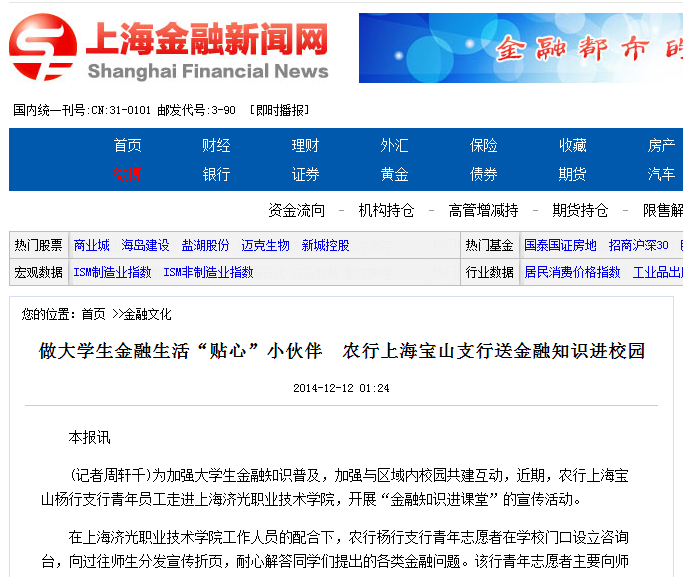683x577 pixels.
Task: Click the 海岛建设 hot stock link
Action: (x=145, y=245)
